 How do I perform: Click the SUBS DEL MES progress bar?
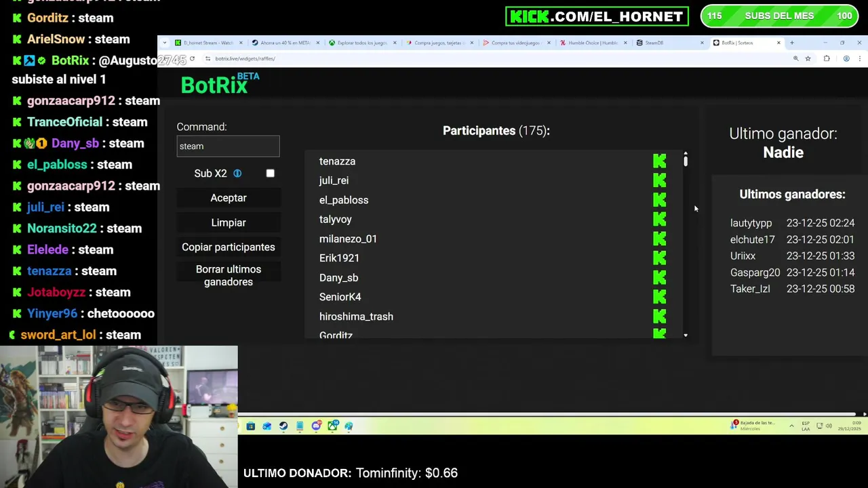tap(778, 16)
